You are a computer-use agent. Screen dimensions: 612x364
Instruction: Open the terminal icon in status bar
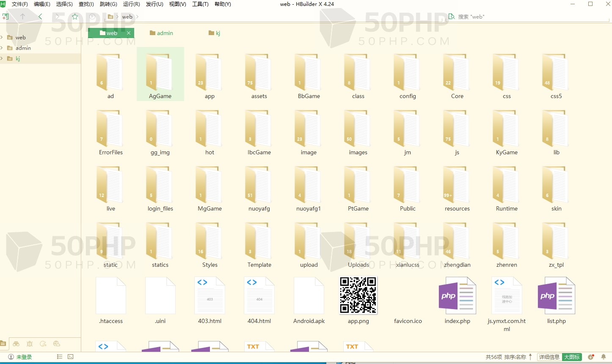coord(71,357)
